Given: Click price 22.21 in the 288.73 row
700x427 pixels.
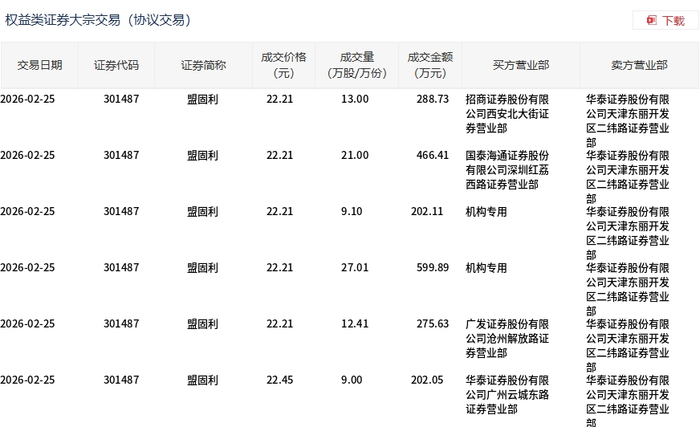Looking at the screenshot, I should click(280, 99).
